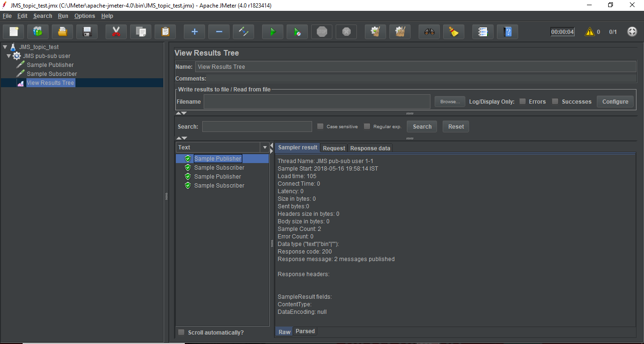The image size is (644, 344).
Task: Click the Start test green play icon
Action: tap(272, 32)
